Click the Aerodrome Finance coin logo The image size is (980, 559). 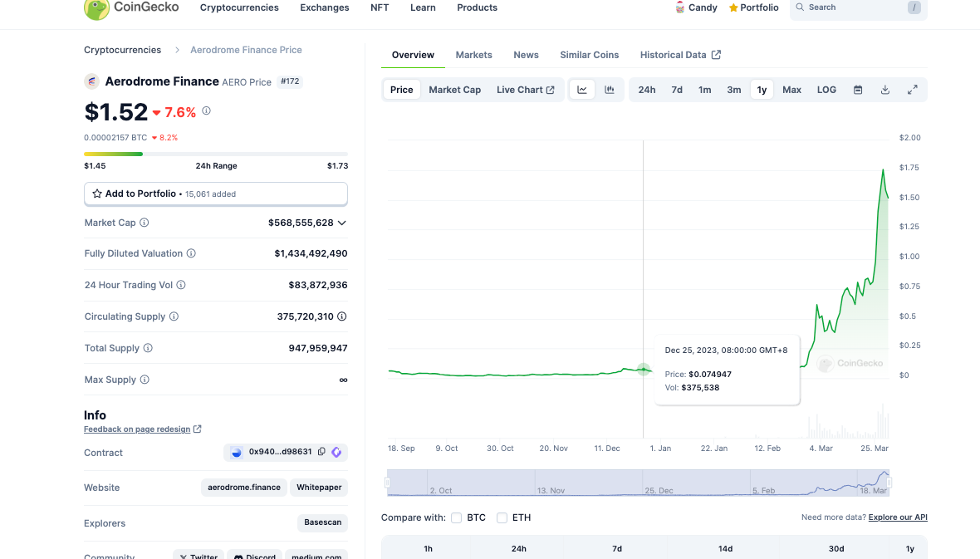(x=92, y=81)
